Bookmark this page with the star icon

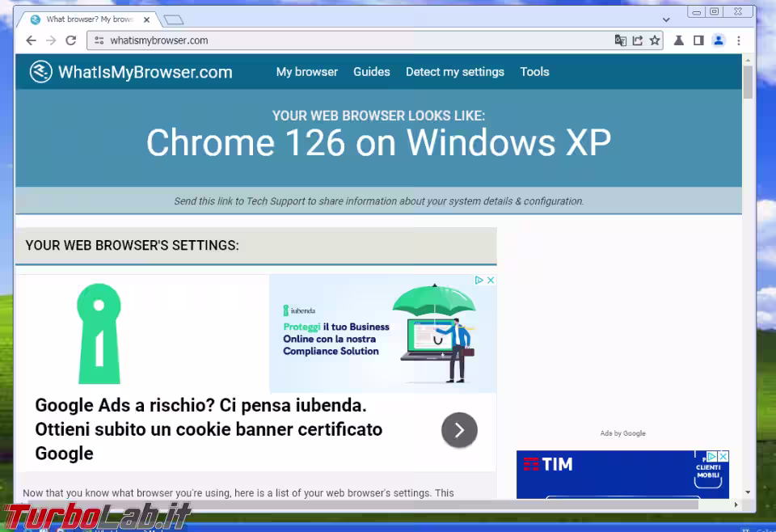655,40
